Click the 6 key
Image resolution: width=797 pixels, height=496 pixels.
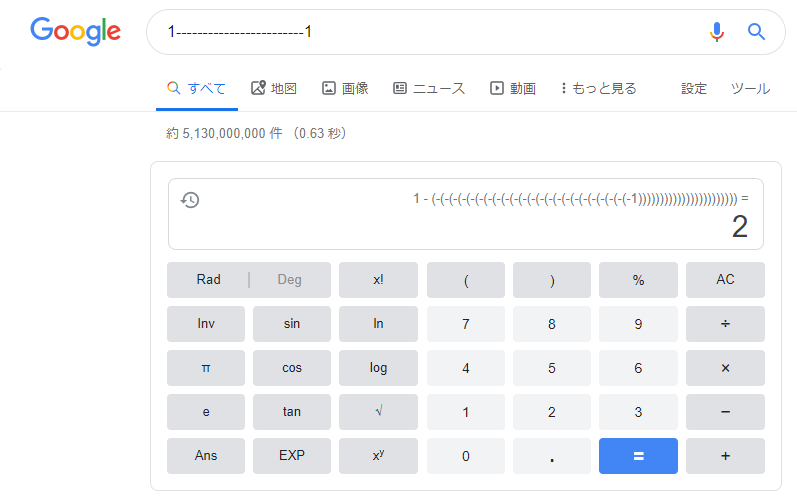click(x=638, y=368)
